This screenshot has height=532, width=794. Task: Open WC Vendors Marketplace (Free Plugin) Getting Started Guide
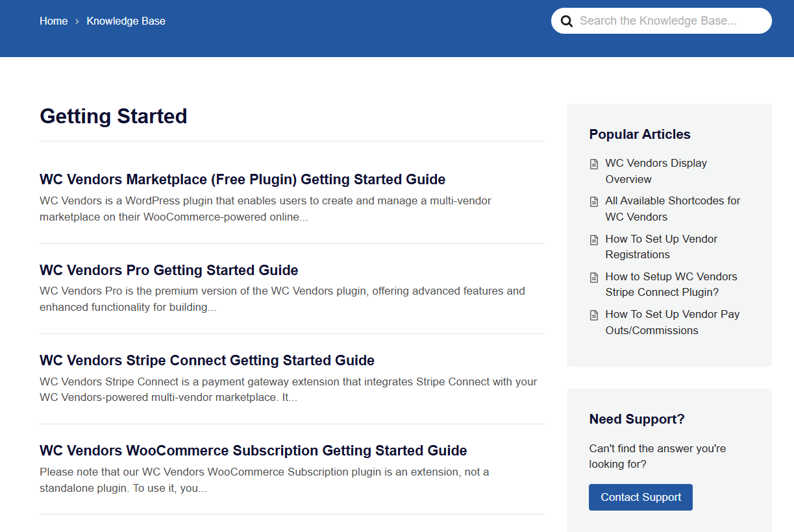point(242,180)
